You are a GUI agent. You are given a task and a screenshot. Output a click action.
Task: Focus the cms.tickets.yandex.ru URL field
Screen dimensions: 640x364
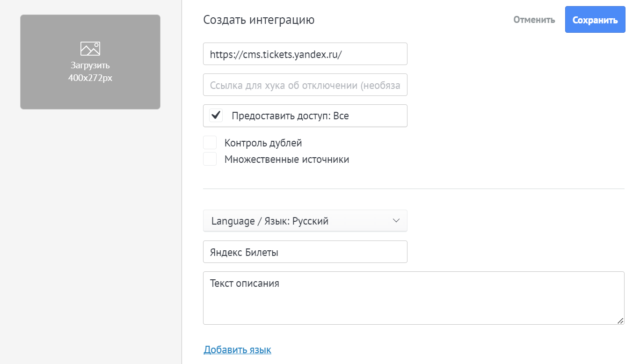click(305, 54)
